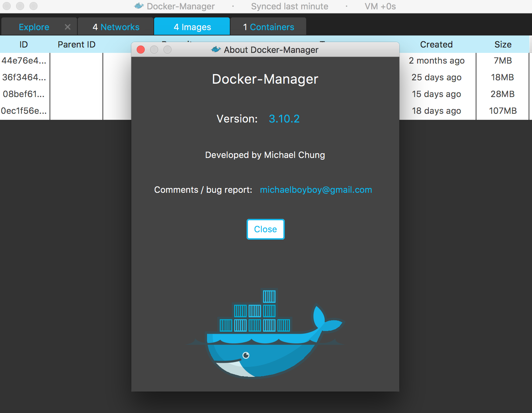Click the '25 days ago' created cell
This screenshot has height=413, width=532.
point(437,77)
